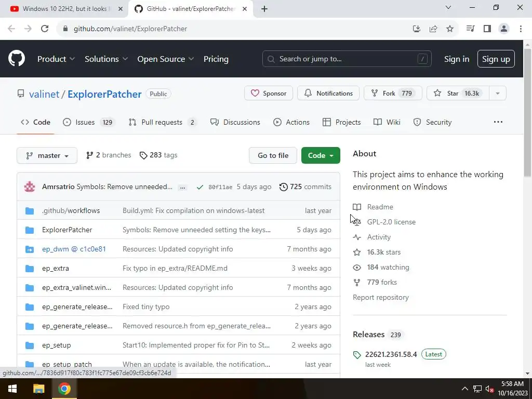The image size is (532, 399).
Task: Reload the page with the refresh icon
Action: [45, 29]
